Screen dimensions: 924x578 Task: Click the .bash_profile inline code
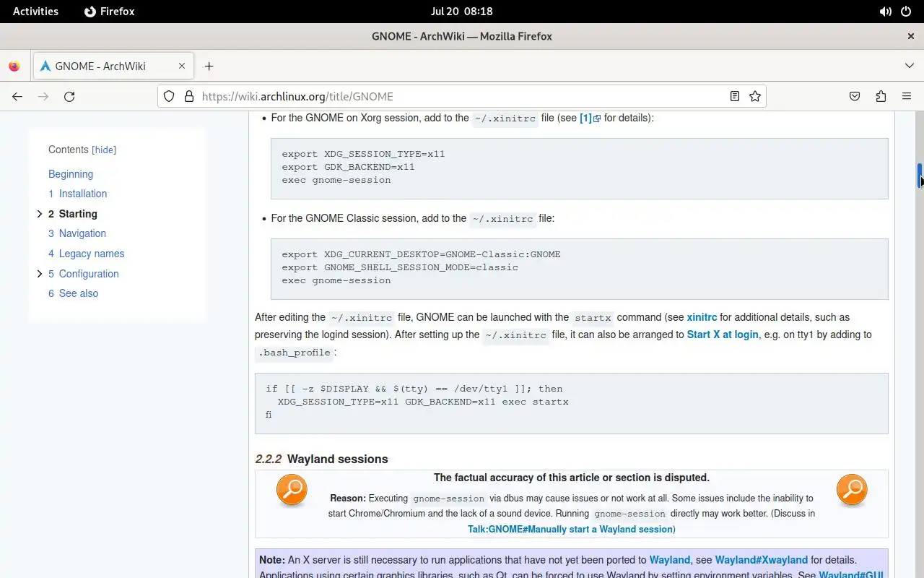295,353
